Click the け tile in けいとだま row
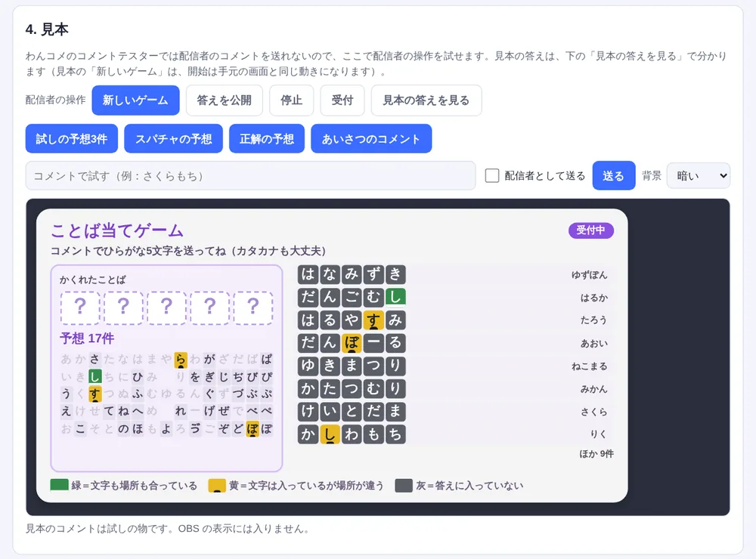 [308, 412]
